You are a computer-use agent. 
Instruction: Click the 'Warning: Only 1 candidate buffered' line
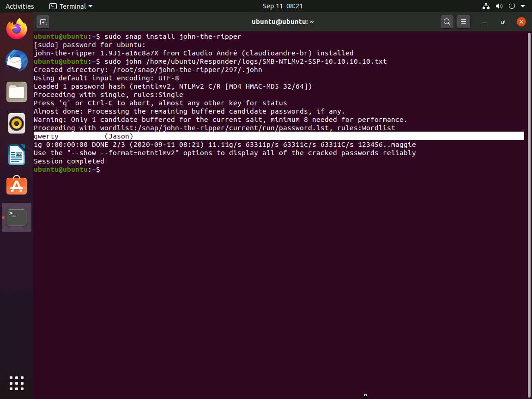[221, 120]
